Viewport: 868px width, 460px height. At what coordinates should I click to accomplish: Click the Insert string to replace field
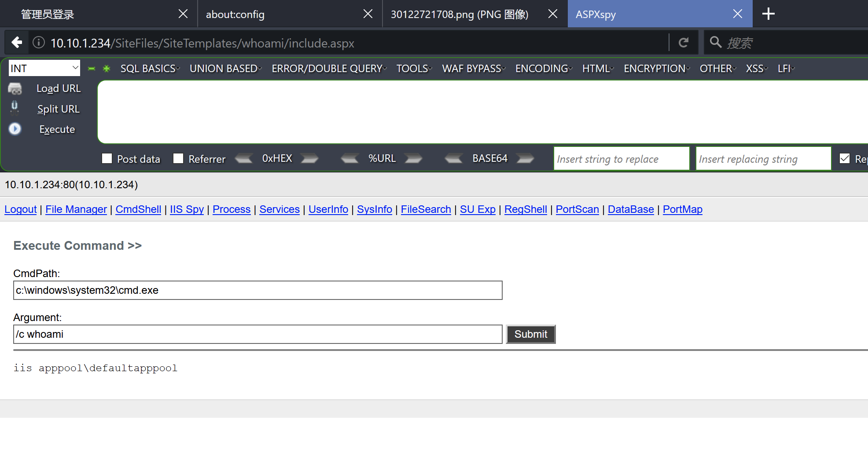[x=622, y=158]
